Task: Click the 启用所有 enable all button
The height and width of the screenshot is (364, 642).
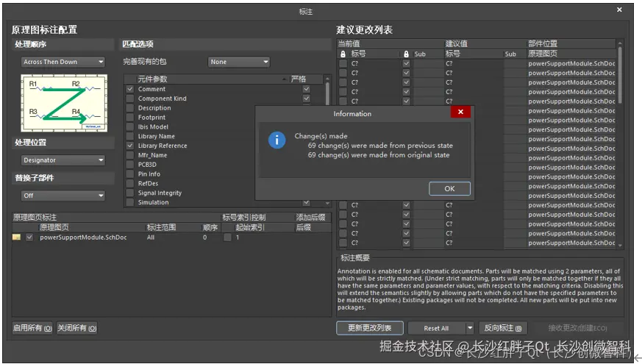Action: pos(32,328)
